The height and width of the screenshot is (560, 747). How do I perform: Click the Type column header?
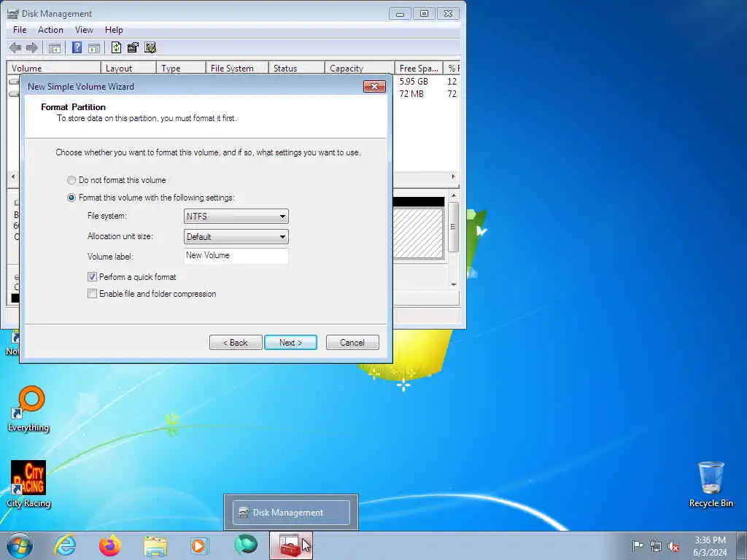pos(181,68)
